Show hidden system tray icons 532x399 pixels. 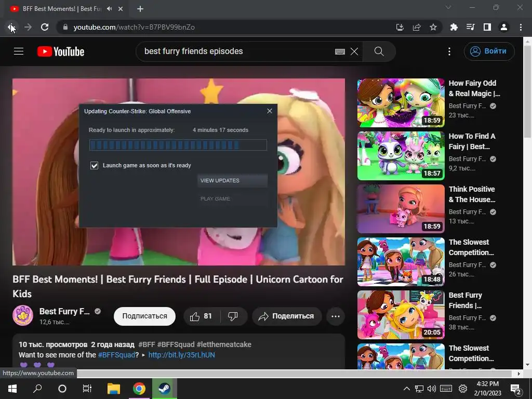406,389
